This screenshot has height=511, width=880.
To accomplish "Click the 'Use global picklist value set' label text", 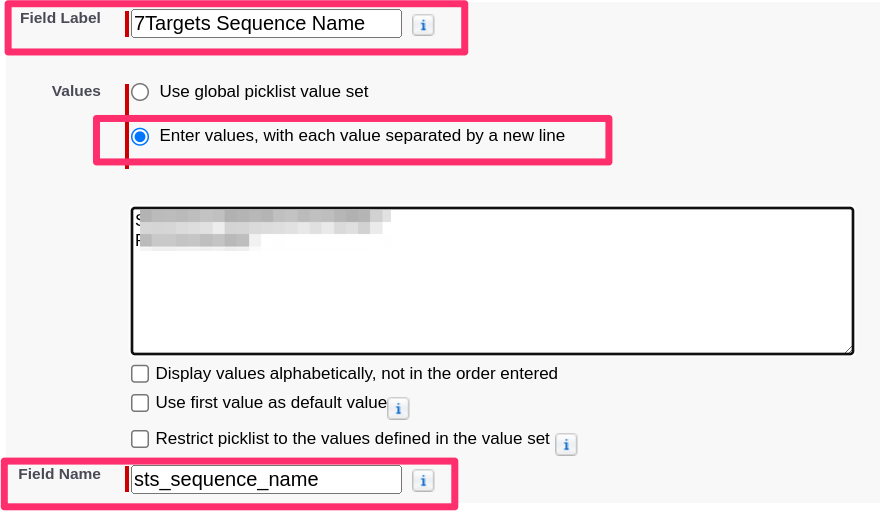I will (264, 92).
